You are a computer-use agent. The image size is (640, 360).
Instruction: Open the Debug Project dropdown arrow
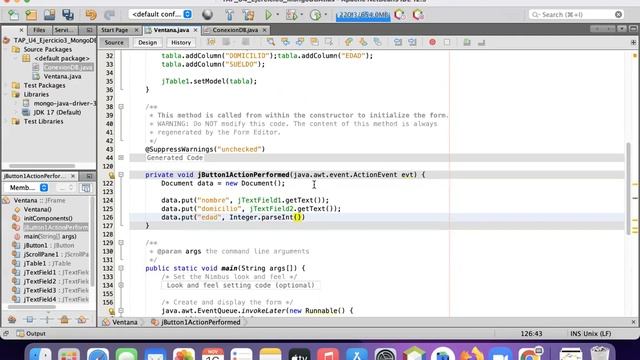[x=302, y=15]
